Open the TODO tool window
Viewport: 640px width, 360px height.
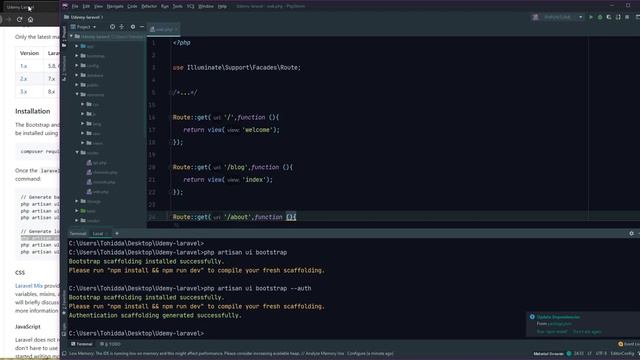click(111, 344)
